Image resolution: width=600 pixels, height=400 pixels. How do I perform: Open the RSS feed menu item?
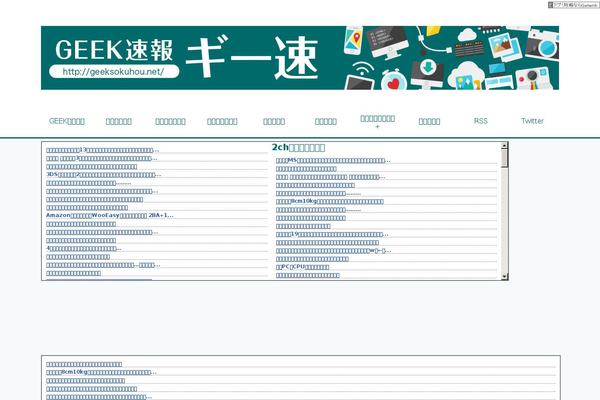point(481,121)
